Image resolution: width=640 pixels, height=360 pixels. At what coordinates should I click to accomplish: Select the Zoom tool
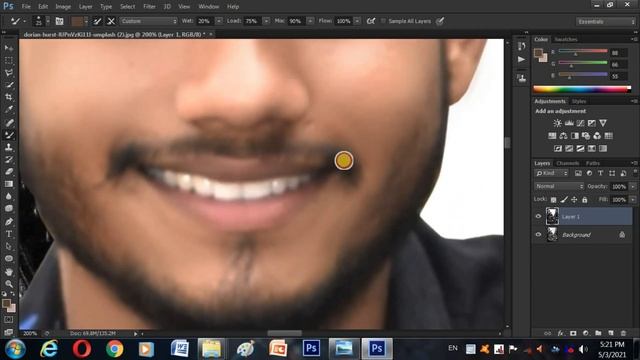click(x=9, y=284)
